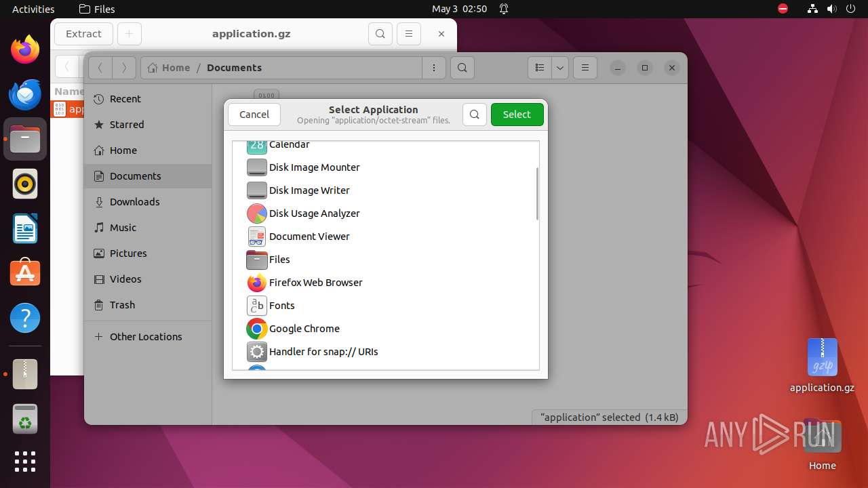Go to Recent in sidebar
Image resolution: width=868 pixels, height=488 pixels.
click(x=148, y=99)
